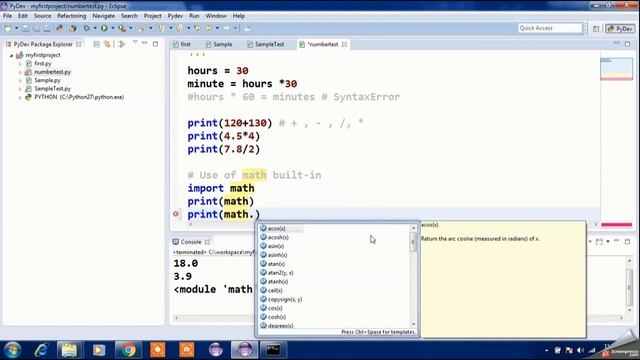Close the numbertest editor tab

click(344, 44)
